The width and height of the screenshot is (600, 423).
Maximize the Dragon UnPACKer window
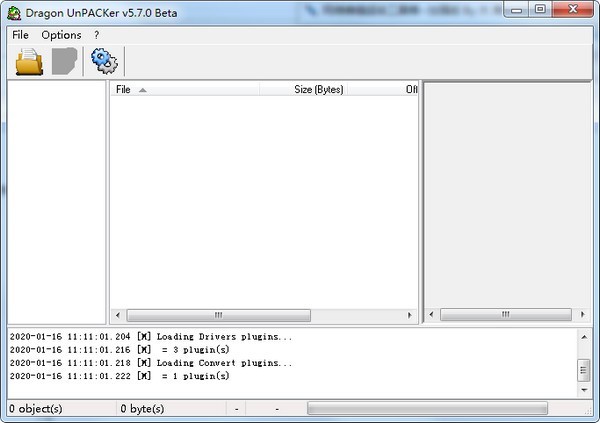pyautogui.click(x=540, y=9)
